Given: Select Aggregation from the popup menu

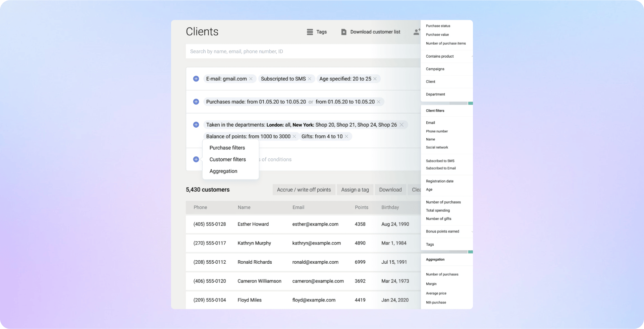Looking at the screenshot, I should pyautogui.click(x=223, y=171).
